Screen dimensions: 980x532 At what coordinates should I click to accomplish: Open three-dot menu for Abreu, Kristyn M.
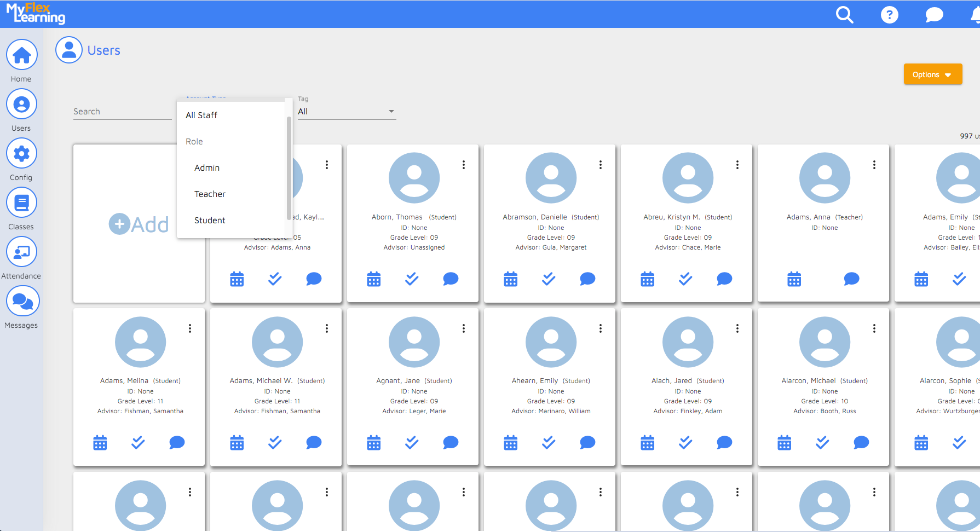pos(737,165)
